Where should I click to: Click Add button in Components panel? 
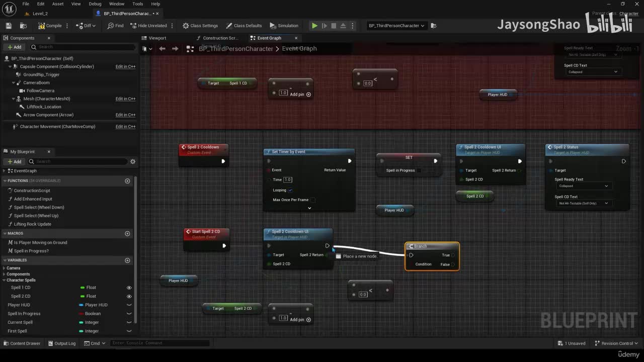pyautogui.click(x=14, y=47)
